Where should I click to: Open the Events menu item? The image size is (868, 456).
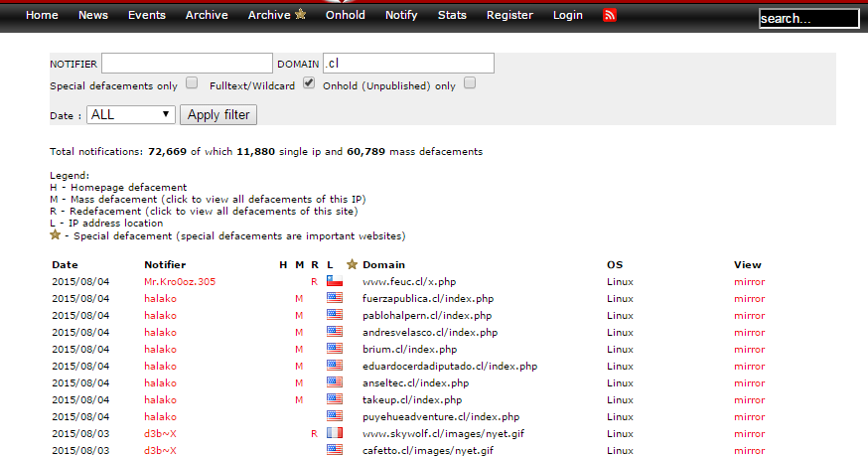(x=147, y=15)
